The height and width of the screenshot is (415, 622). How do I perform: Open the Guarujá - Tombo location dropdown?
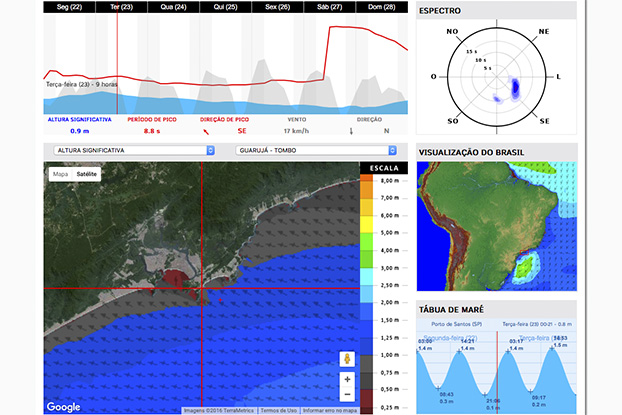click(x=316, y=150)
